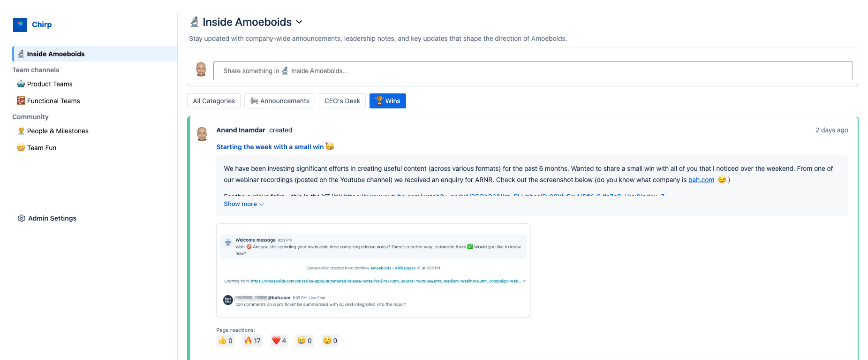Click the Community section heading
Viewport: 868px width, 360px height.
tap(30, 117)
